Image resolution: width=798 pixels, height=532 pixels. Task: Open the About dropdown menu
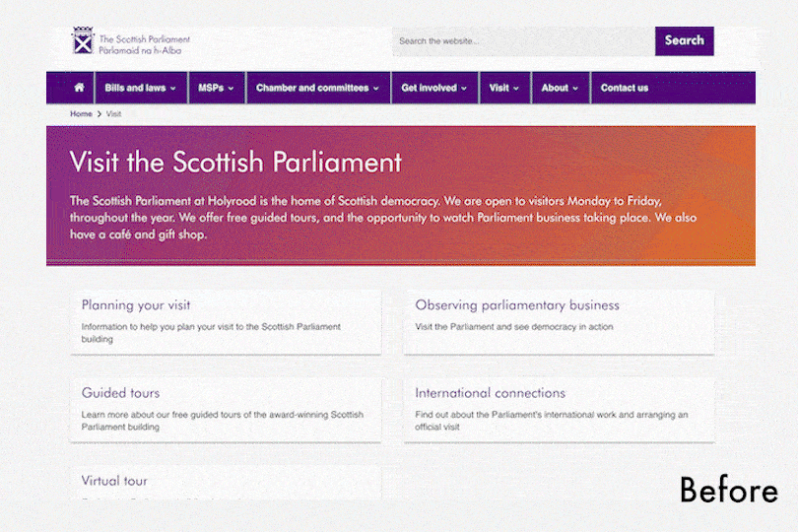560,88
